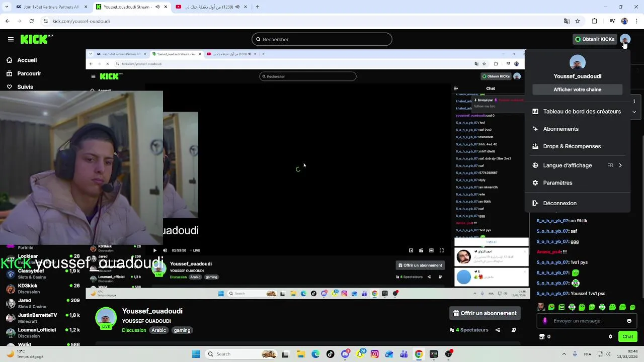
Task: Select the Arabic tag
Action: point(158,330)
